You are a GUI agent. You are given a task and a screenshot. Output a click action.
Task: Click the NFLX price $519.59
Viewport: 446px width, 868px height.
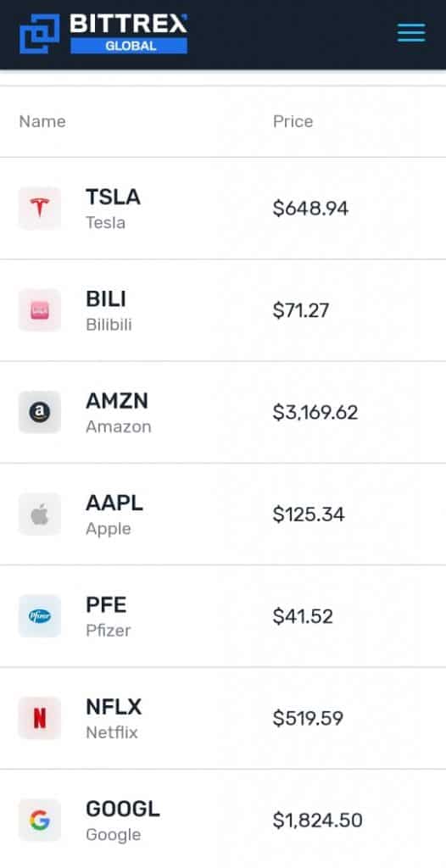pos(308,718)
